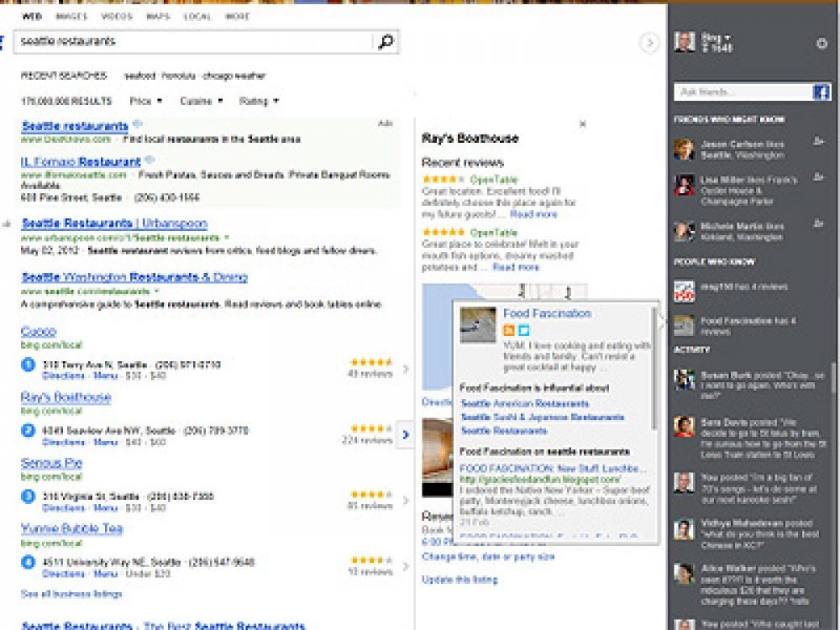Screen dimensions: 840x630
Task: Switch to the Web tab
Action: 32,16
